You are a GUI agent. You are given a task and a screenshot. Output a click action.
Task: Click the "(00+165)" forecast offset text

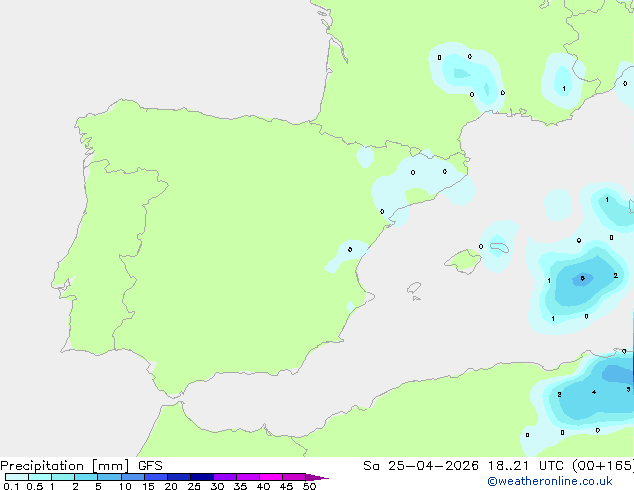(x=603, y=466)
